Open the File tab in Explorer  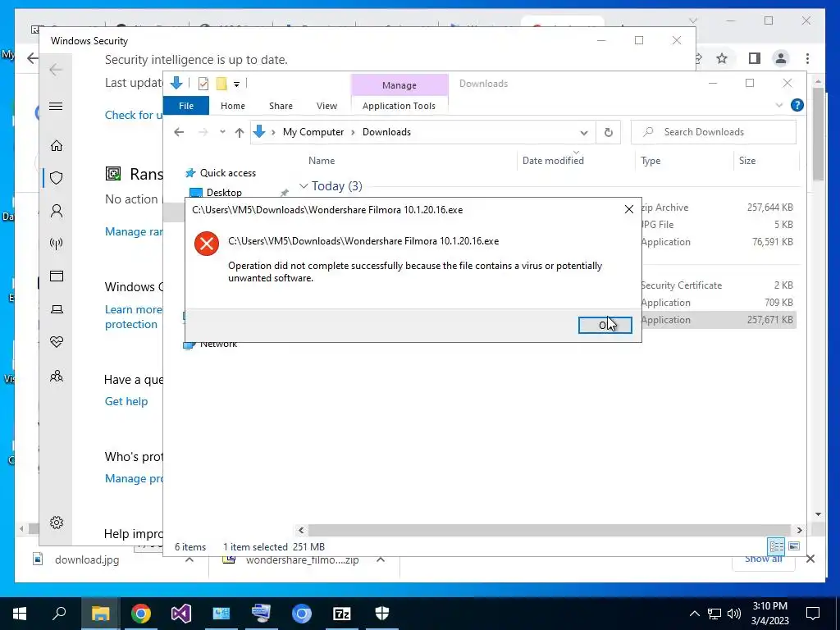tap(186, 106)
